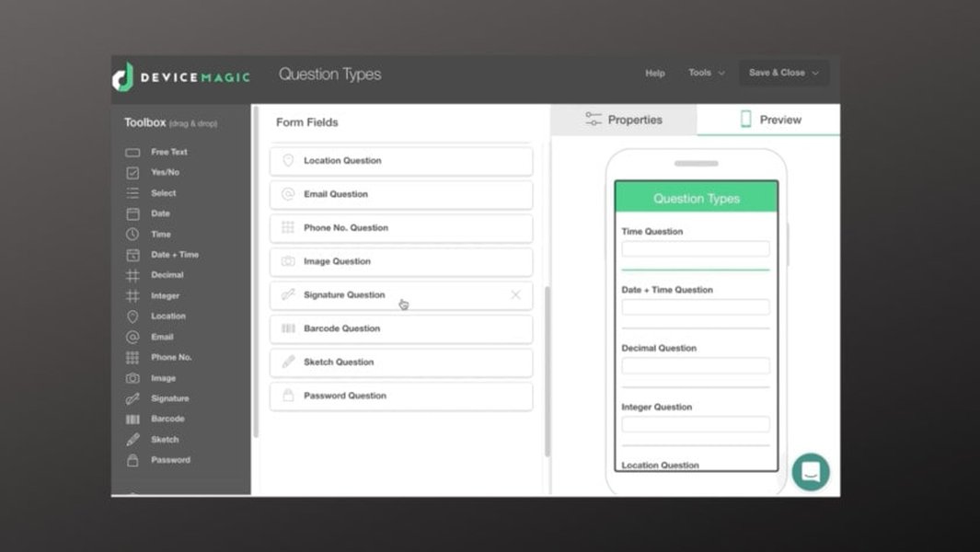Image resolution: width=980 pixels, height=552 pixels.
Task: Select the Email Question form field
Action: coord(401,194)
